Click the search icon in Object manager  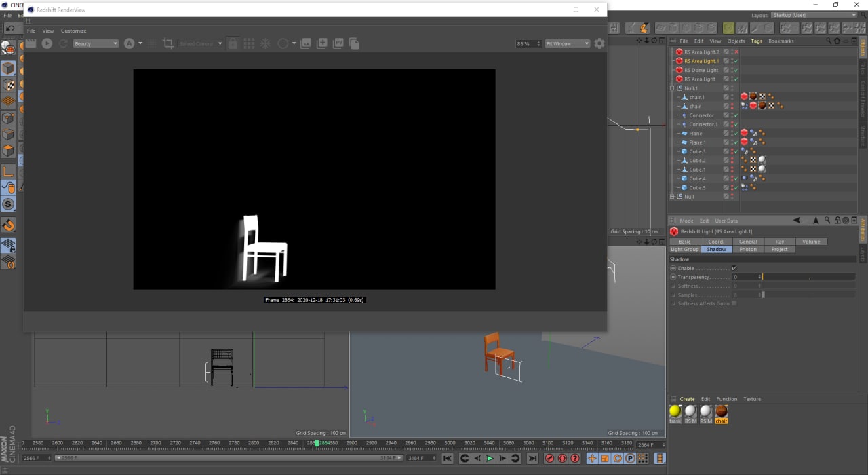click(x=828, y=41)
